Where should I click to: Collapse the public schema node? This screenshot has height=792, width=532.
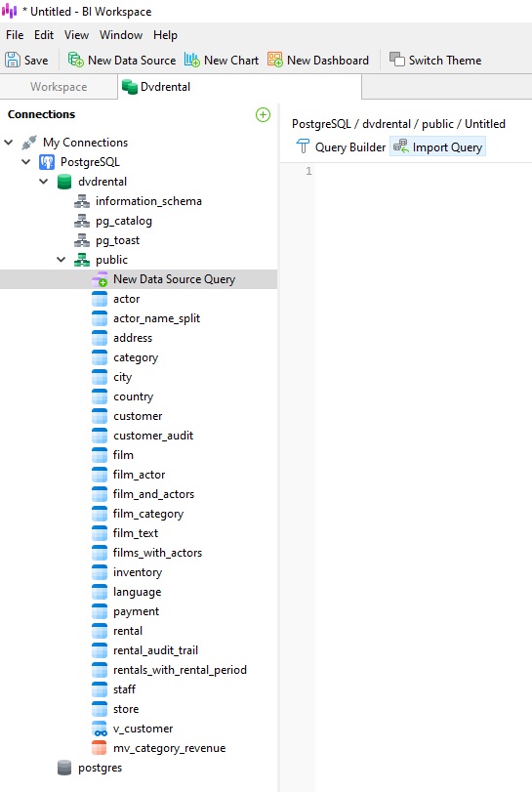pyautogui.click(x=61, y=260)
